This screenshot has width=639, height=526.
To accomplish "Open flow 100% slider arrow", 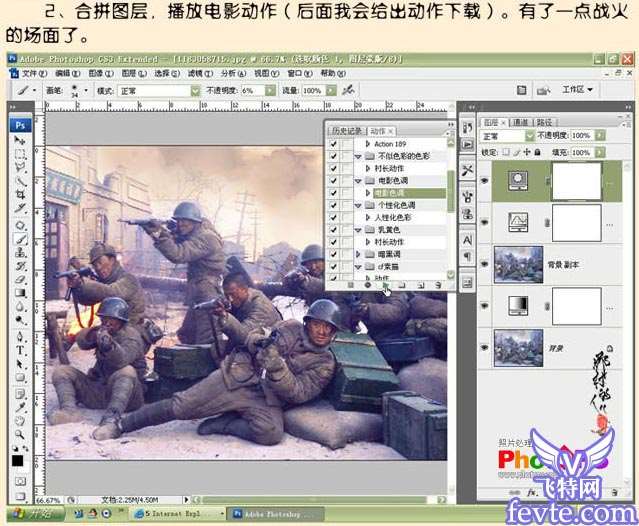I will [331, 90].
